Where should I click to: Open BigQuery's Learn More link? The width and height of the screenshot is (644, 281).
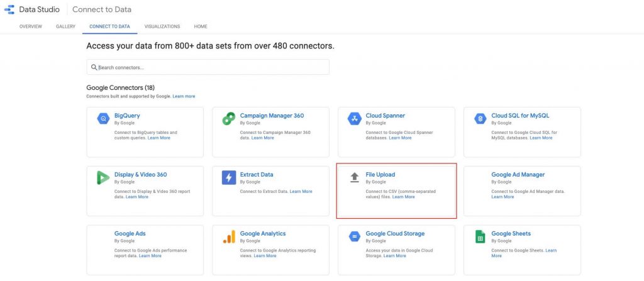click(159, 138)
